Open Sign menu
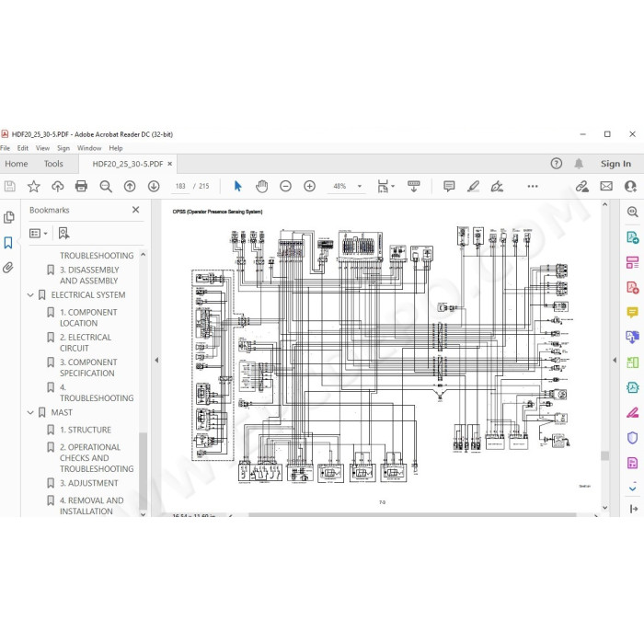Image resolution: width=644 pixels, height=644 pixels. click(x=63, y=148)
